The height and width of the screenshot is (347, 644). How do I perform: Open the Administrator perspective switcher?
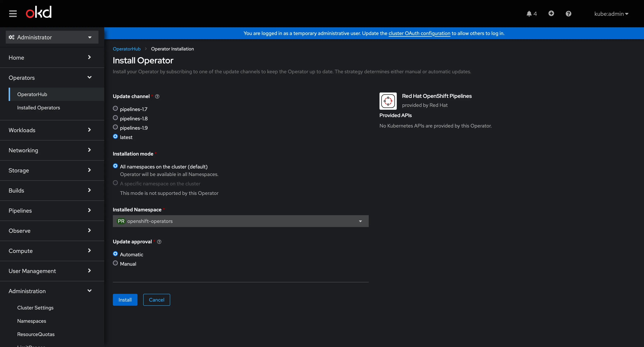(x=52, y=37)
